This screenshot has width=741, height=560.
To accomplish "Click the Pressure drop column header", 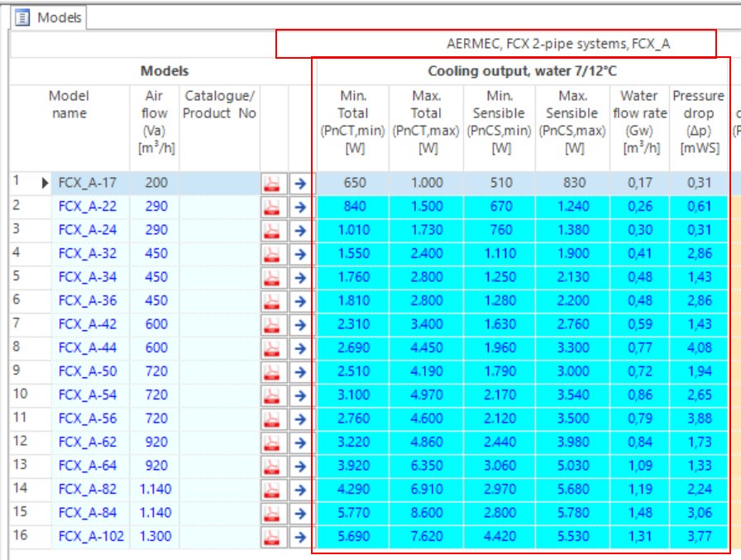I will [698, 122].
